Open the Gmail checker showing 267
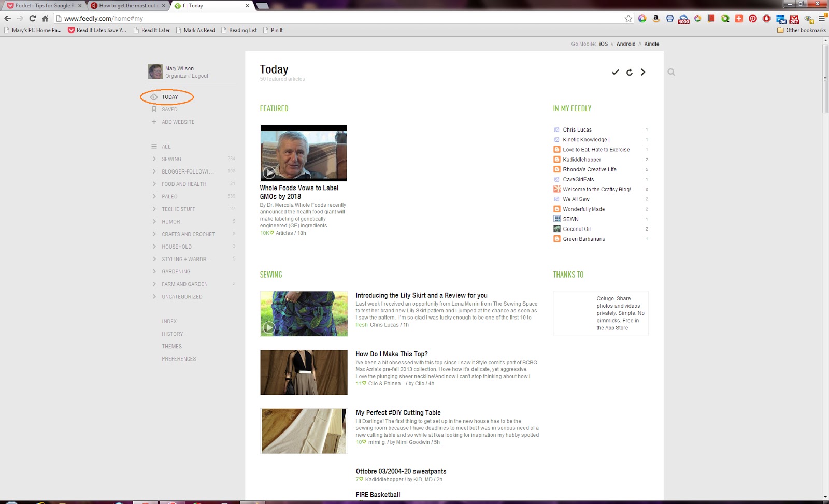The image size is (829, 504). tap(794, 19)
